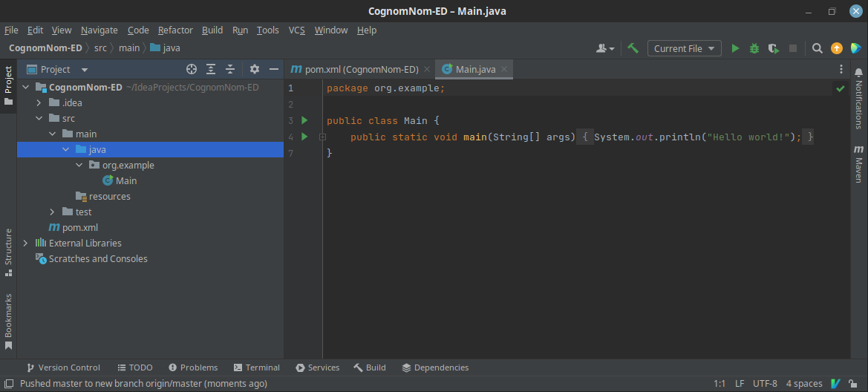Run with Coverage shield icon
This screenshot has width=868, height=392.
pos(774,48)
